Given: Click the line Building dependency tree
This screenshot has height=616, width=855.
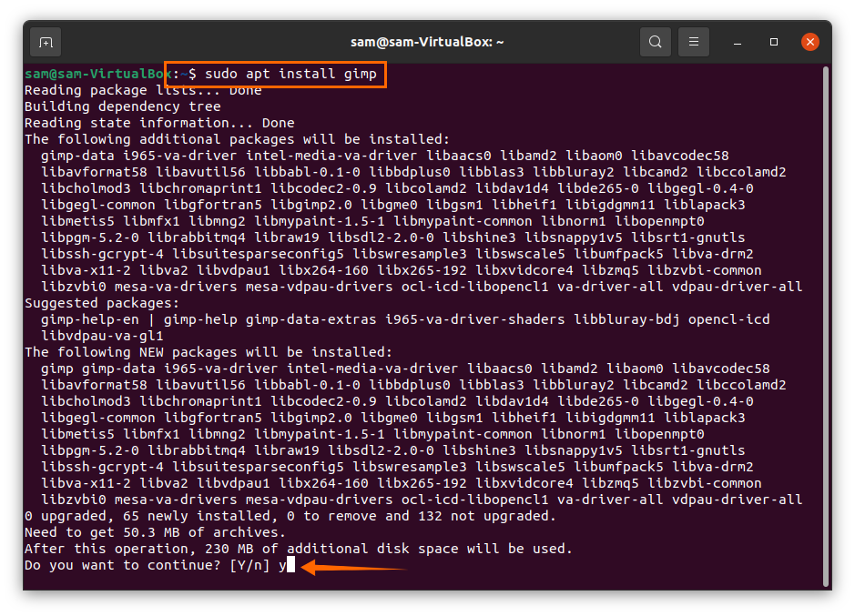Looking at the screenshot, I should click(x=123, y=106).
